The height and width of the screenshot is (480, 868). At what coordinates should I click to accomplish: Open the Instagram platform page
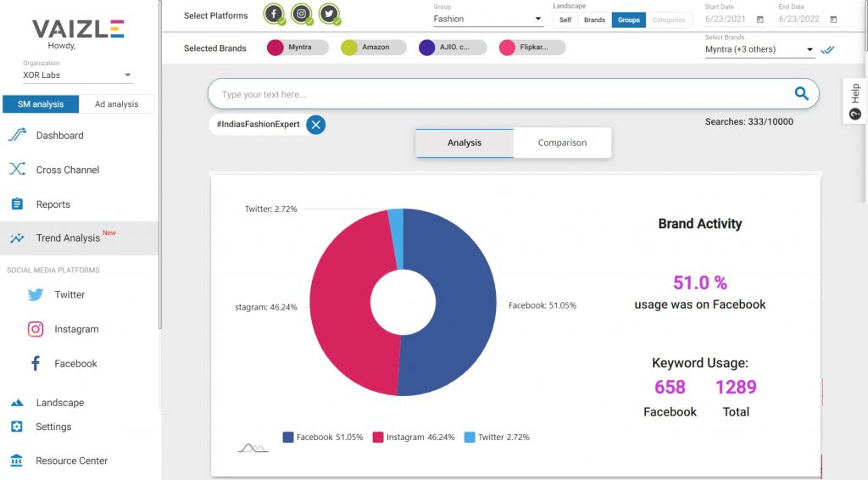pyautogui.click(x=76, y=329)
